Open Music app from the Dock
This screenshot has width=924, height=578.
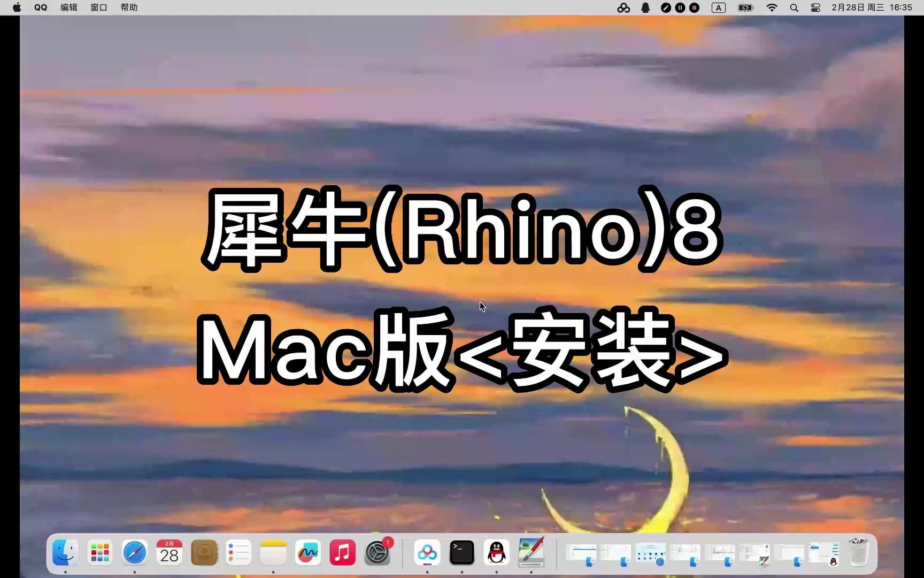(343, 552)
